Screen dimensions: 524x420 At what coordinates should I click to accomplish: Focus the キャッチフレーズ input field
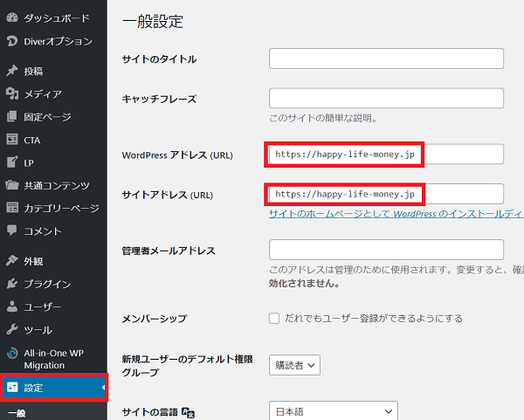[x=386, y=98]
